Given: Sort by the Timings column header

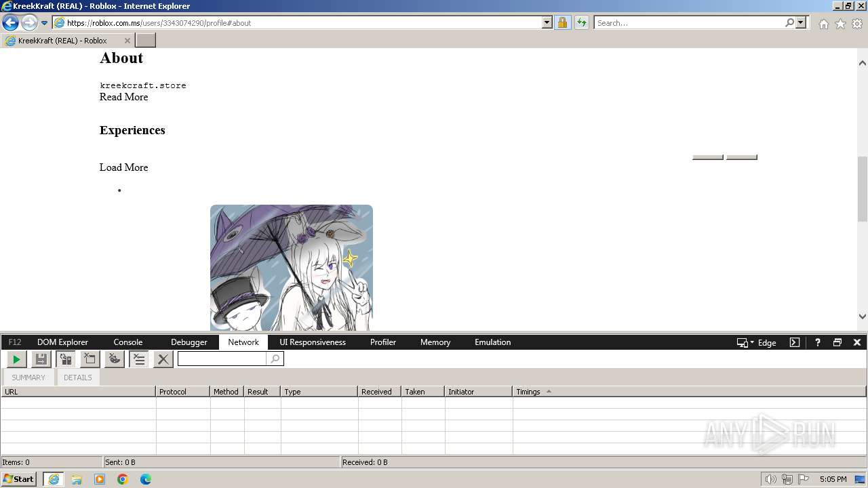Looking at the screenshot, I should click(x=689, y=392).
